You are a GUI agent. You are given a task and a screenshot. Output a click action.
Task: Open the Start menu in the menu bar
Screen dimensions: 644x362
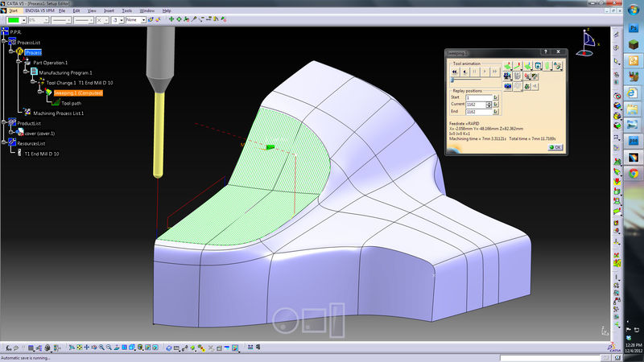click(x=13, y=10)
